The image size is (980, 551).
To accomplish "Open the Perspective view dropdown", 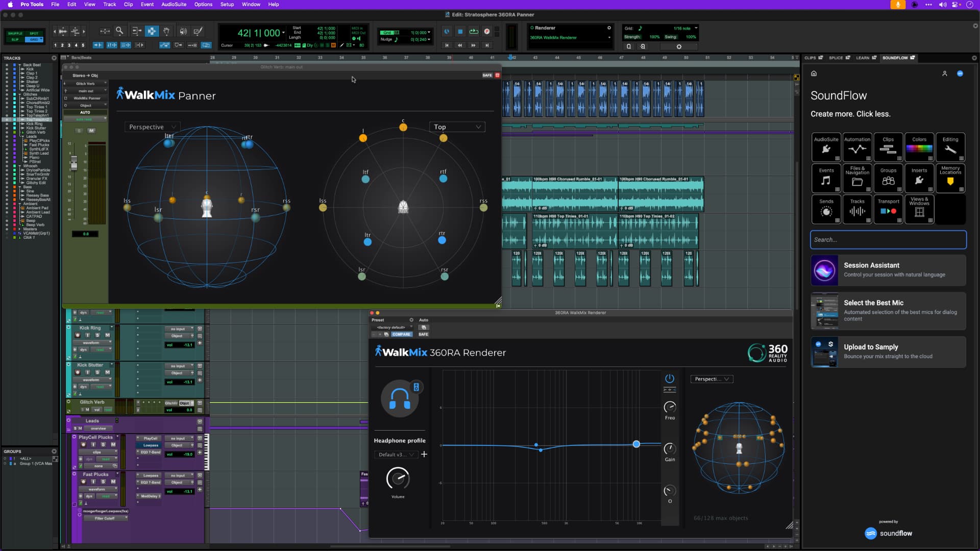I will 152,127.
